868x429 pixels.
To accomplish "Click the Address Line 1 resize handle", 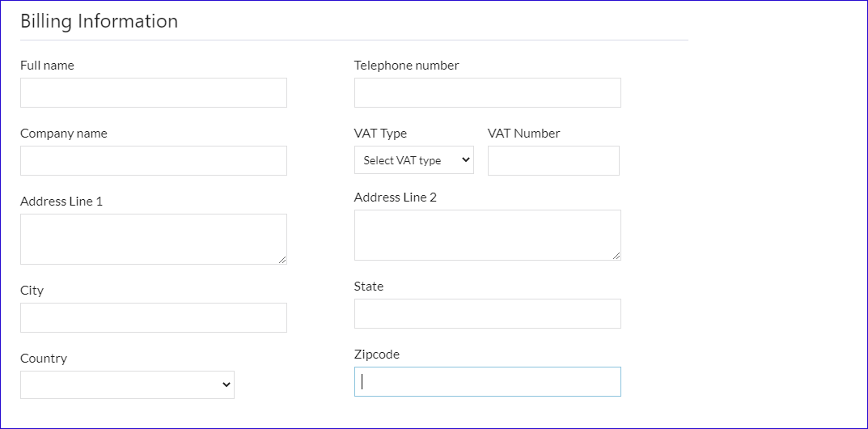I will (282, 259).
